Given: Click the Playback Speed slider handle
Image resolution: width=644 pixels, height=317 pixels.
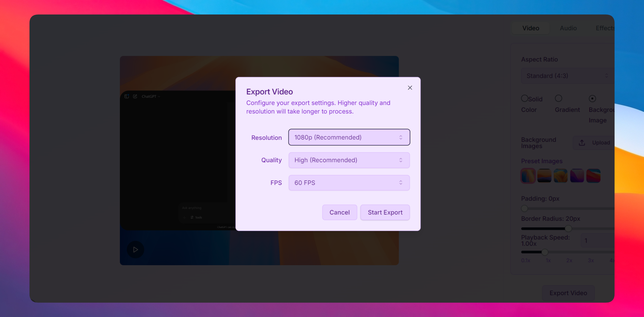Looking at the screenshot, I should click(x=545, y=252).
